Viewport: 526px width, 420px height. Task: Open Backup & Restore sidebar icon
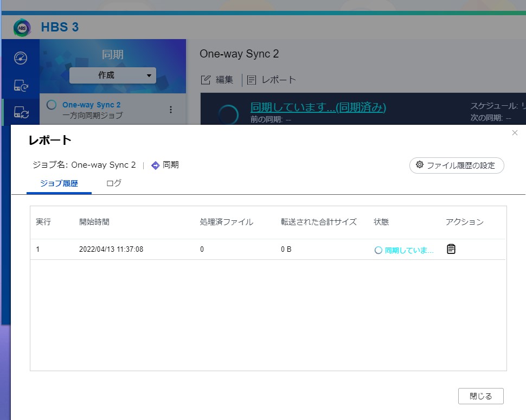coord(21,85)
